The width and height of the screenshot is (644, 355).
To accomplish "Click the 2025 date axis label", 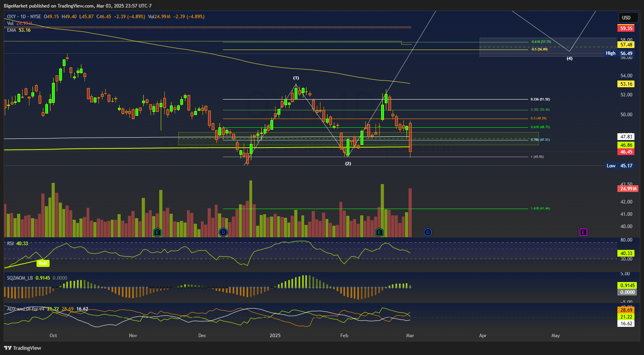I will (275, 336).
